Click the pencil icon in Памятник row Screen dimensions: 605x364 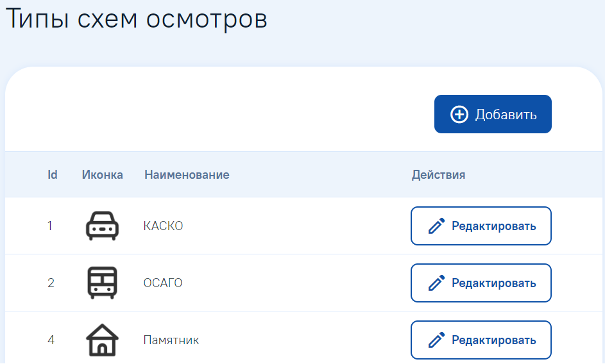(436, 340)
